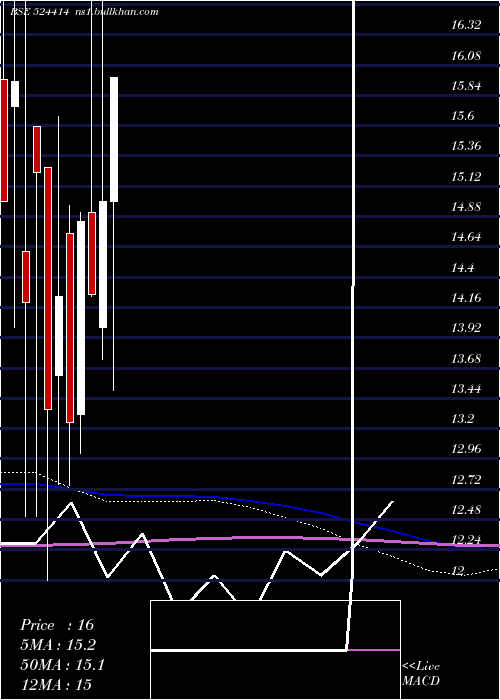Click the 13.2 price axis label
Viewport: 500px width, 700px height.
pos(462,419)
